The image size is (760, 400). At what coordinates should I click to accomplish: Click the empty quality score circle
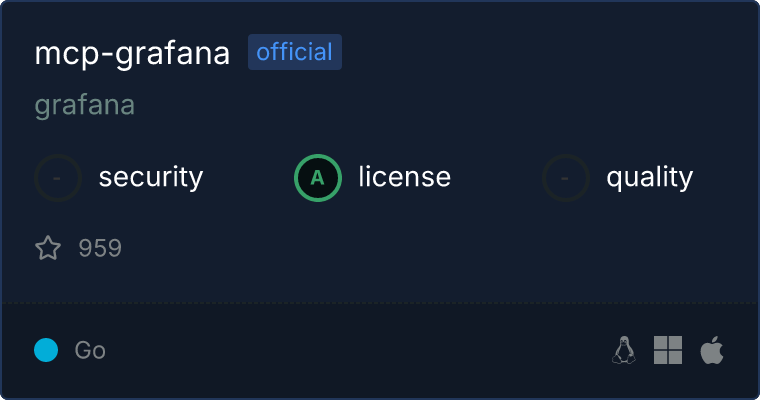[566, 178]
